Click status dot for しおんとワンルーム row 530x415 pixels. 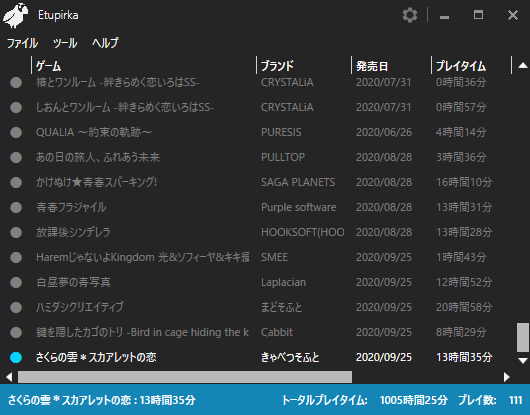pos(16,107)
